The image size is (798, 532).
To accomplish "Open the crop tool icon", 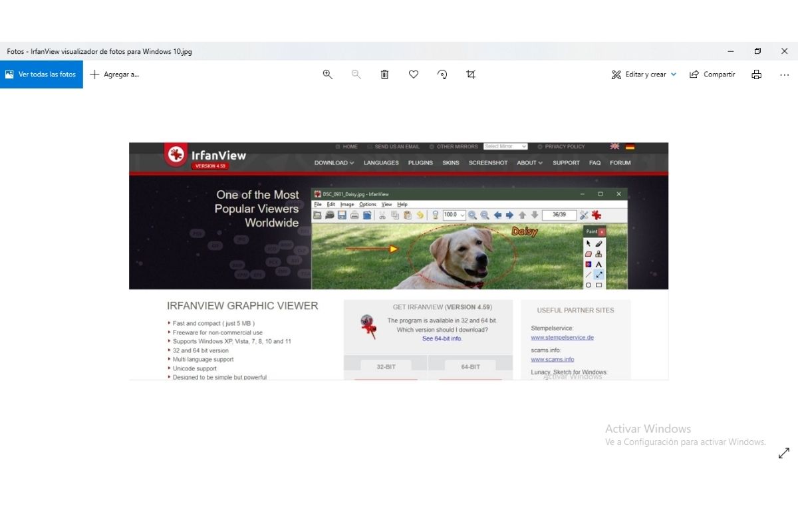I will (471, 74).
